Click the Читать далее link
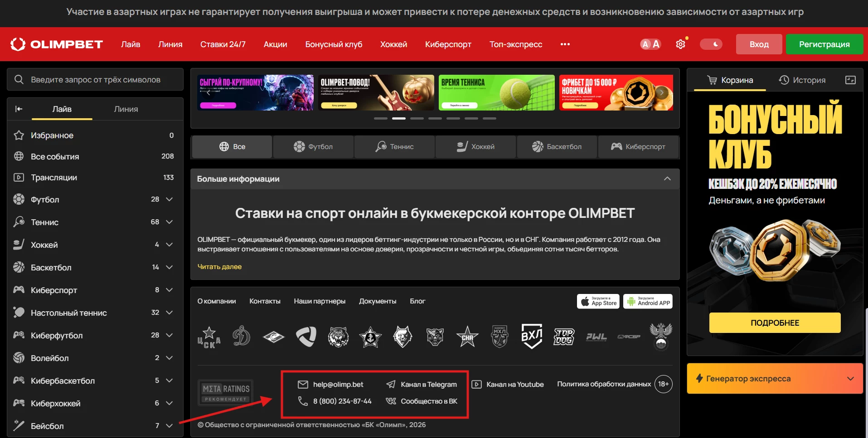 pyautogui.click(x=219, y=267)
